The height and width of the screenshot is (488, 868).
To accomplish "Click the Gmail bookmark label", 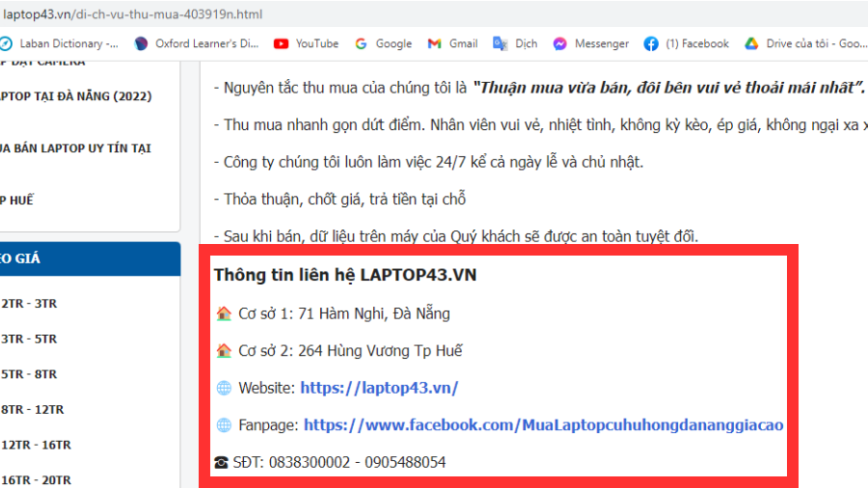I will 463,43.
